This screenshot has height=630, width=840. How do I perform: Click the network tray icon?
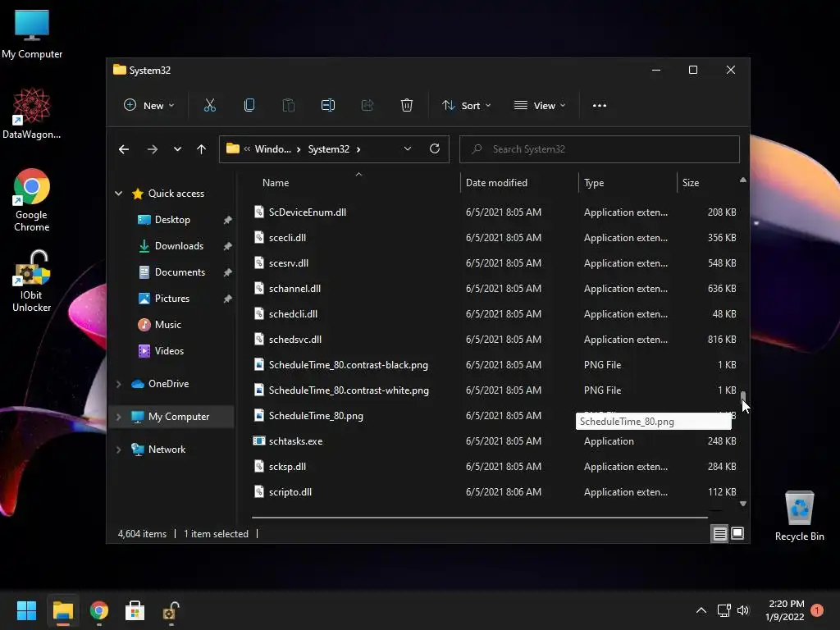pos(724,610)
